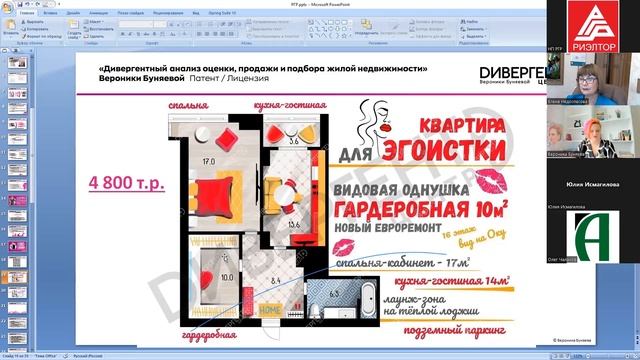Expand shapes gallery More arrow
640x360 pixels.
click(x=350, y=36)
